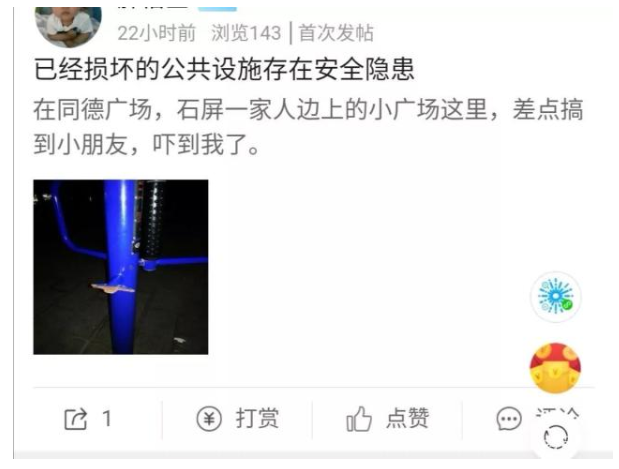Image resolution: width=619 pixels, height=469 pixels.
Task: Tap the speech bubble comment icon
Action: [x=509, y=419]
